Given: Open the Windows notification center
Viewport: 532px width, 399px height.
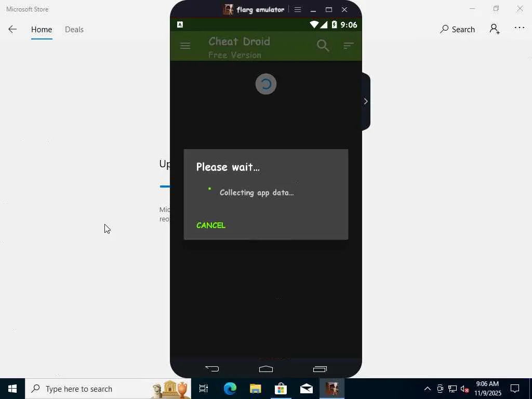Looking at the screenshot, I should click(x=515, y=389).
